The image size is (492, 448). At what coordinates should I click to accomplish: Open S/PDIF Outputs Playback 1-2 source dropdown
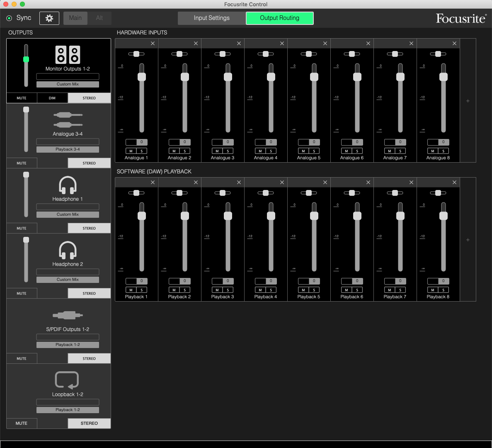(68, 345)
